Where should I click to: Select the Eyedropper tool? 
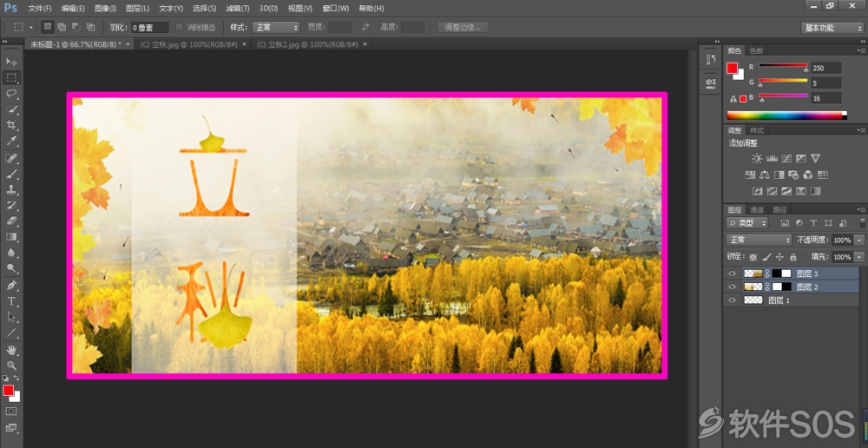[x=11, y=141]
